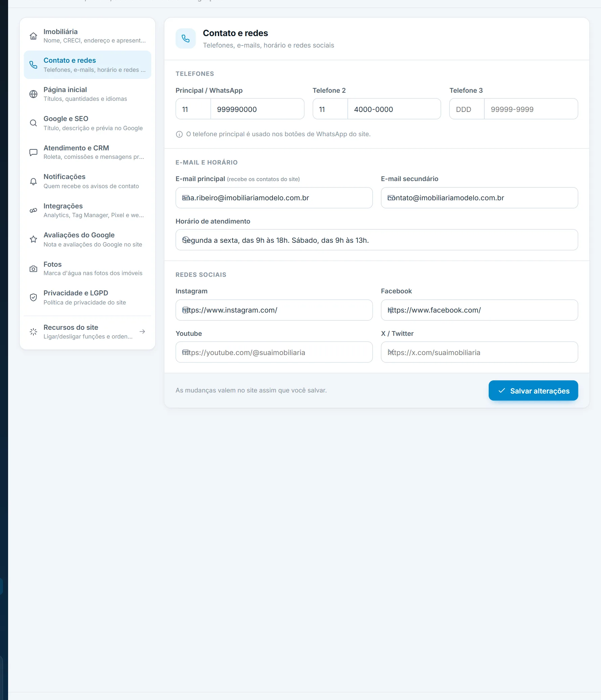Edit the Principal / WhatsApp number 999990000
Image resolution: width=601 pixels, height=700 pixels.
257,109
